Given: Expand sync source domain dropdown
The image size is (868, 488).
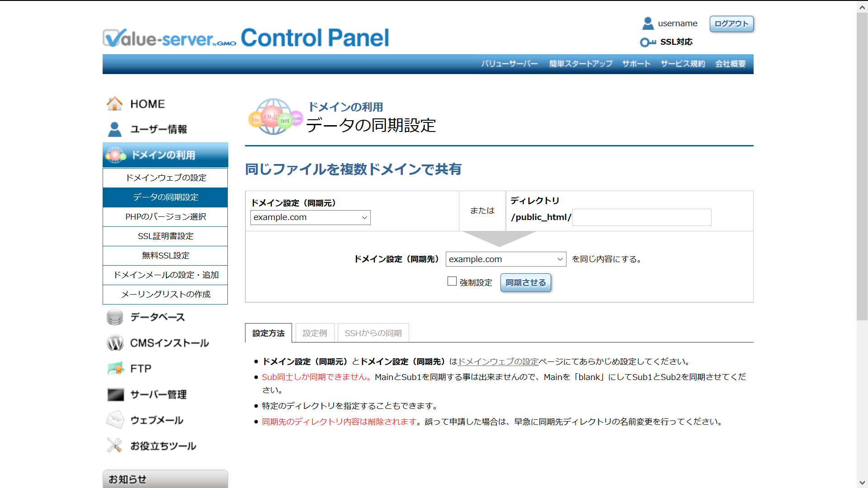Looking at the screenshot, I should [x=310, y=217].
